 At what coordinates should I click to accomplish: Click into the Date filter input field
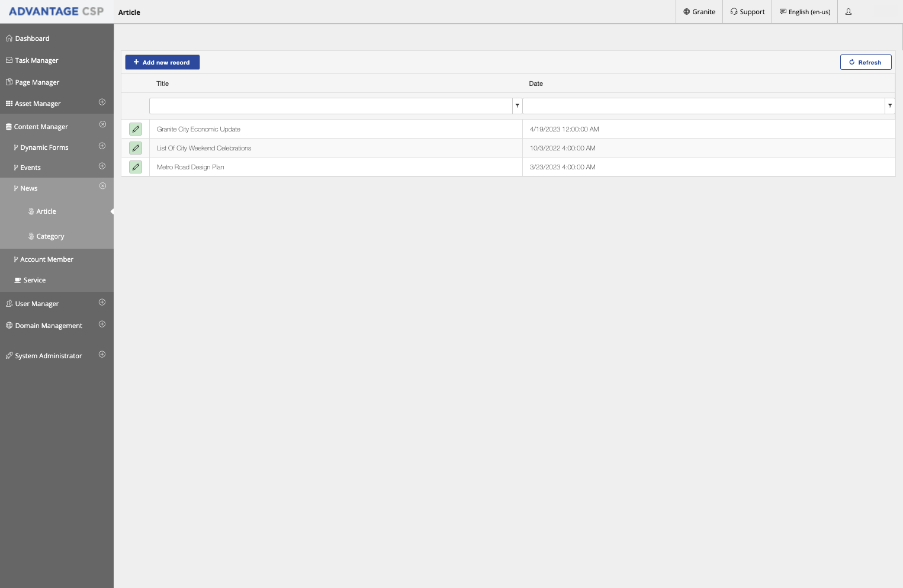[704, 105]
